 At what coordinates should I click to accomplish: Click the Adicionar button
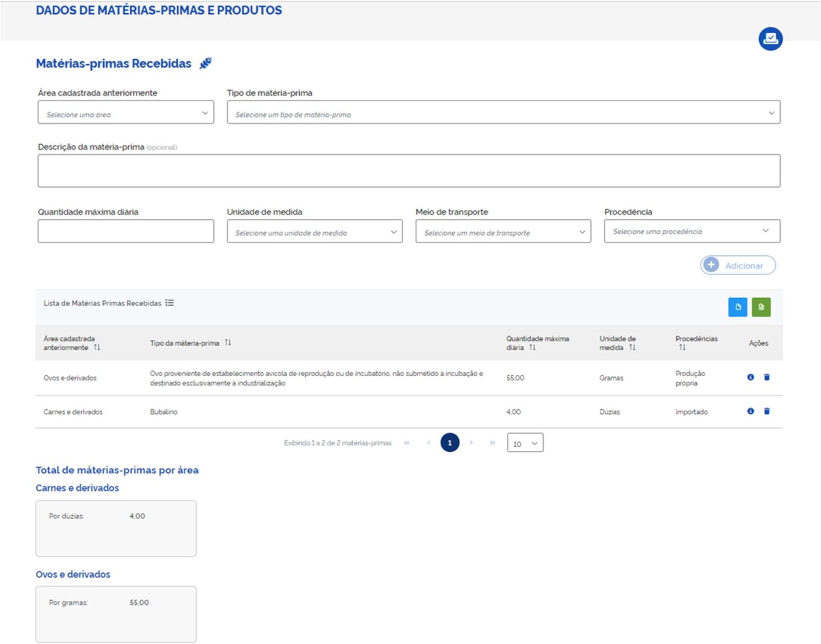point(737,265)
